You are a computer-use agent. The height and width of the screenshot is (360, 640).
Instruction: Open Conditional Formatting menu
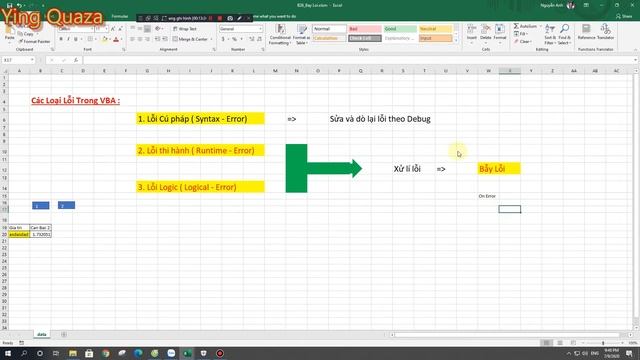click(x=280, y=35)
